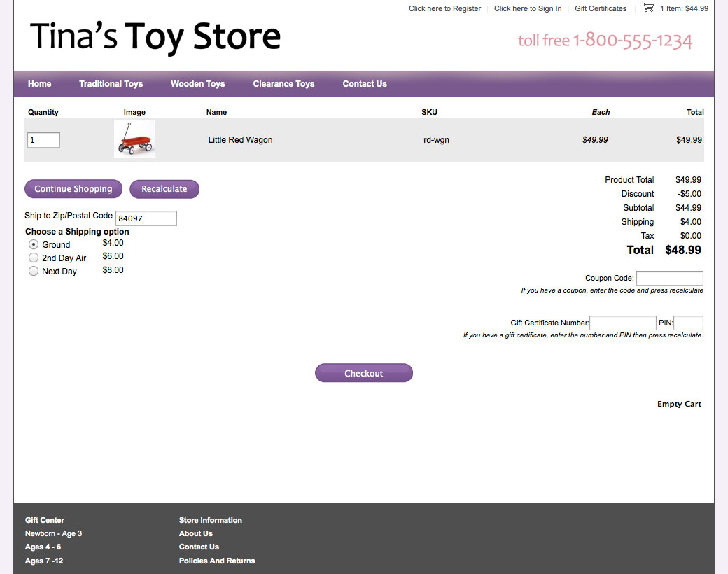728x574 pixels.
Task: Click the Coupon Code field
Action: tap(669, 278)
